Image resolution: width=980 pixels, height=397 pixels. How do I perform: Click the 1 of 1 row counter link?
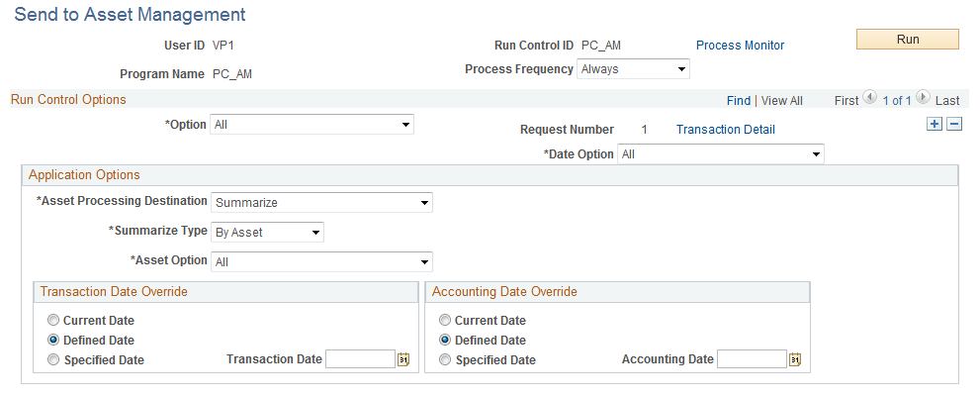coord(897,100)
